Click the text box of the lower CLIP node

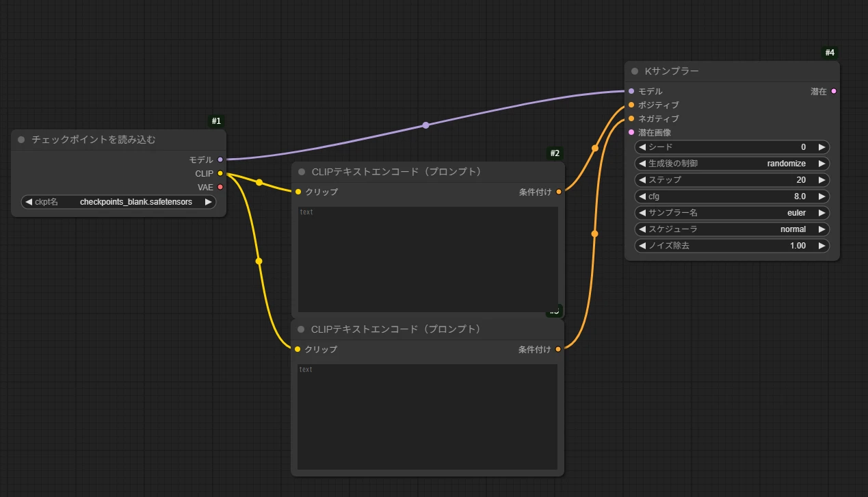point(427,416)
